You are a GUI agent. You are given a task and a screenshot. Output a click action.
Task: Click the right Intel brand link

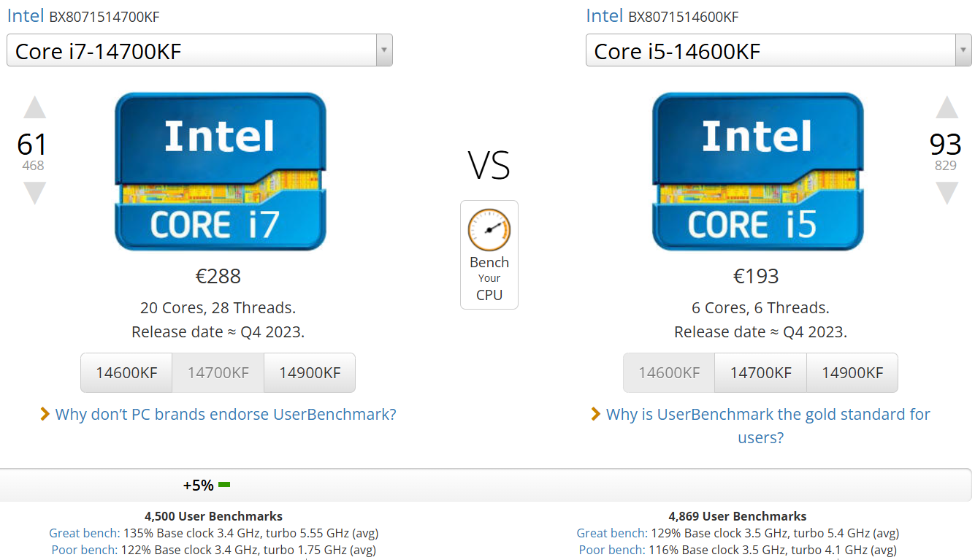604,16
